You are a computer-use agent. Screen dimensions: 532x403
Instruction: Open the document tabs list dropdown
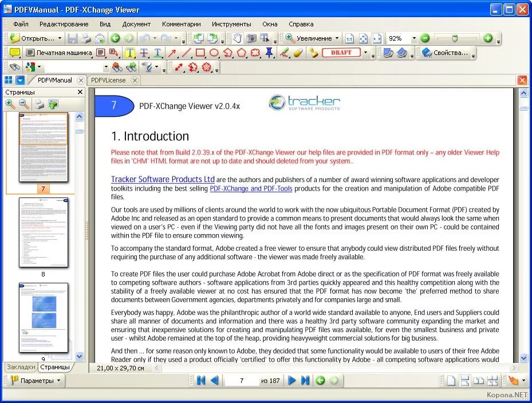[x=21, y=80]
